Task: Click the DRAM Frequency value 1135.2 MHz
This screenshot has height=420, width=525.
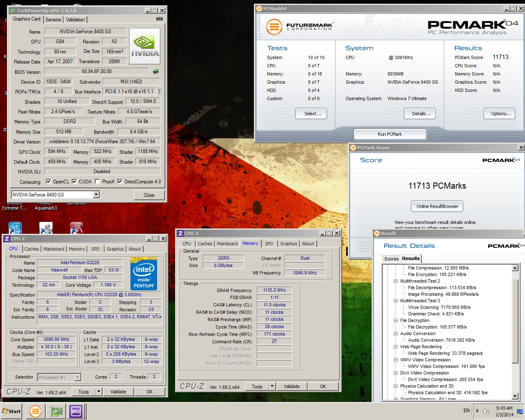Action: [274, 290]
